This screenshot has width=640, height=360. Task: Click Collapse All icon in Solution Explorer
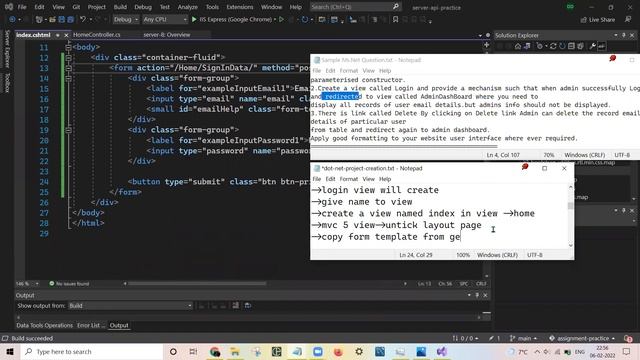coord(571,46)
